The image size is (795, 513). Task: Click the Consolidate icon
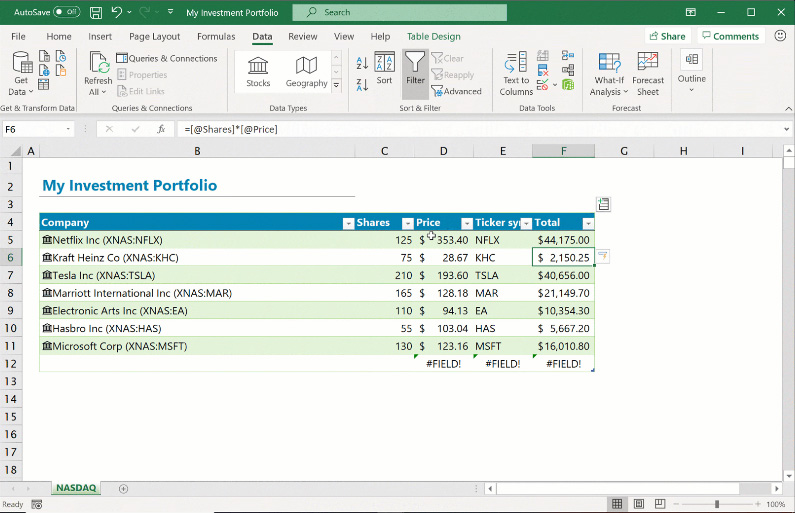click(568, 56)
